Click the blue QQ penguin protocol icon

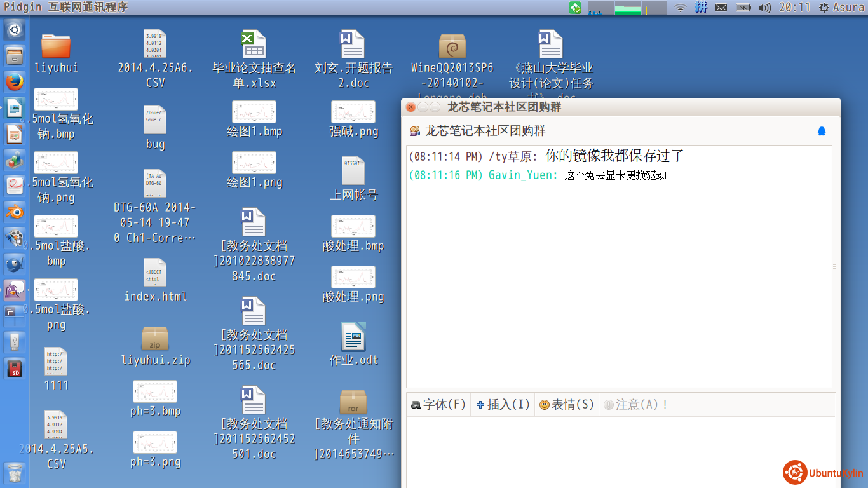coord(821,131)
